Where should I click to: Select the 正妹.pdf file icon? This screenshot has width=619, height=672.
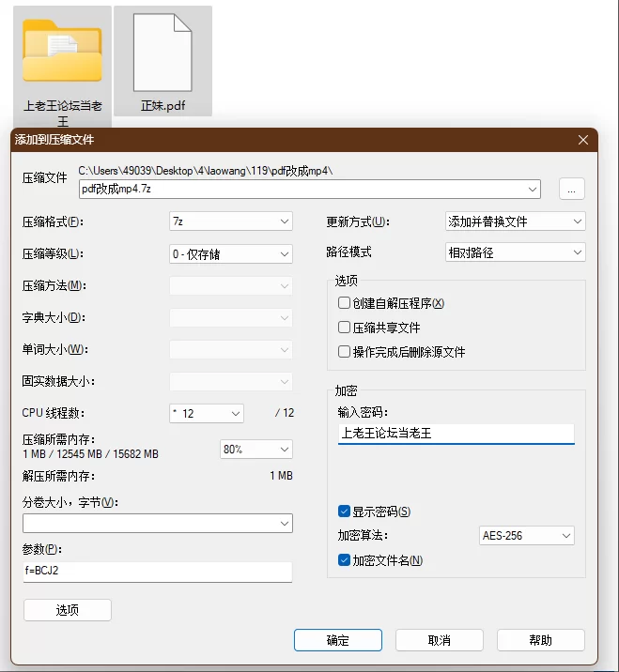(x=162, y=53)
